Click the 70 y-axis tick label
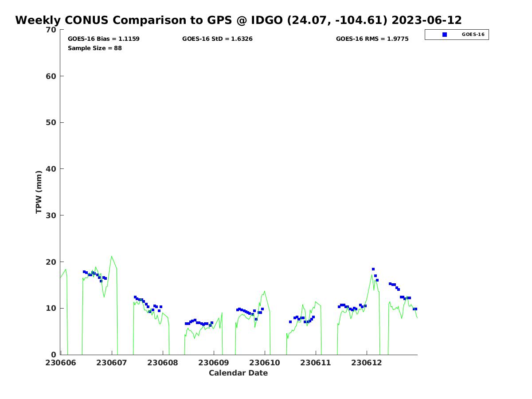Screen dimensions: 532x399 [x=51, y=30]
